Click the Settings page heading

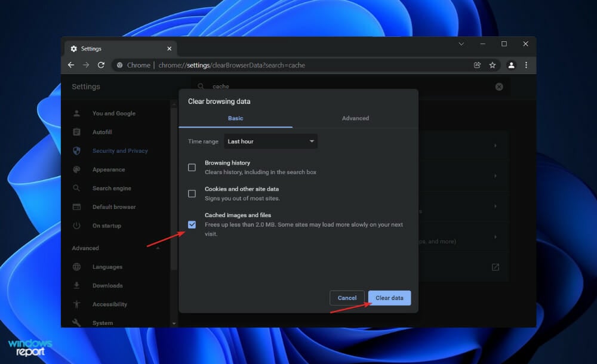tap(86, 87)
